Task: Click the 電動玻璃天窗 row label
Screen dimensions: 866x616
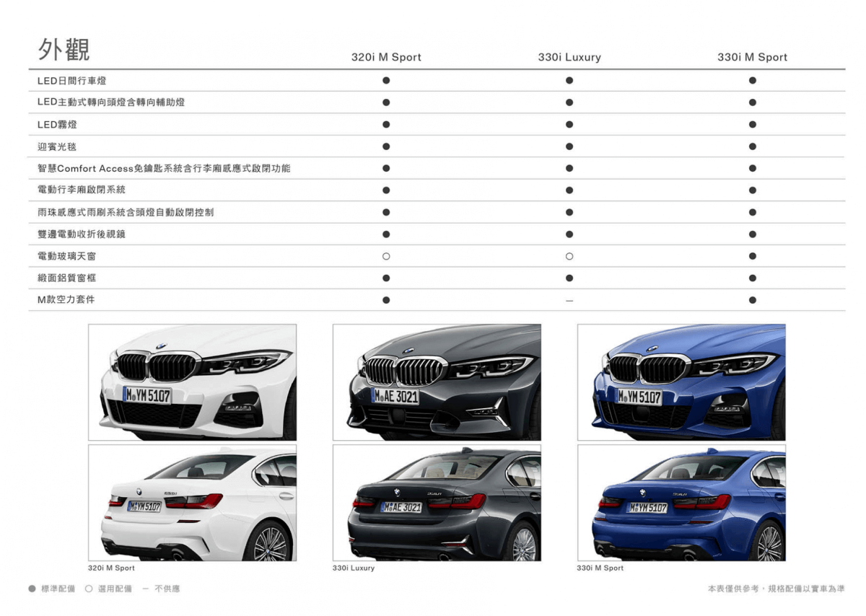Action: (67, 256)
